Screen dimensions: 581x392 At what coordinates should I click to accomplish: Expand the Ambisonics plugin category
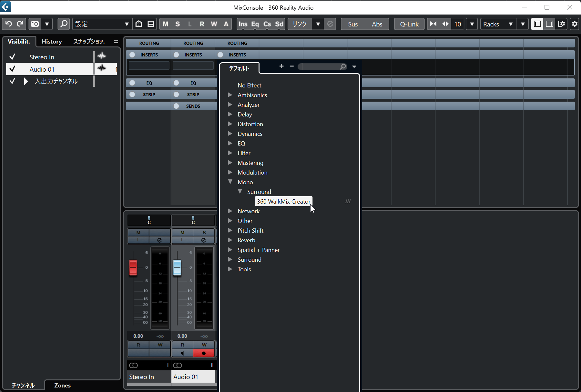230,95
